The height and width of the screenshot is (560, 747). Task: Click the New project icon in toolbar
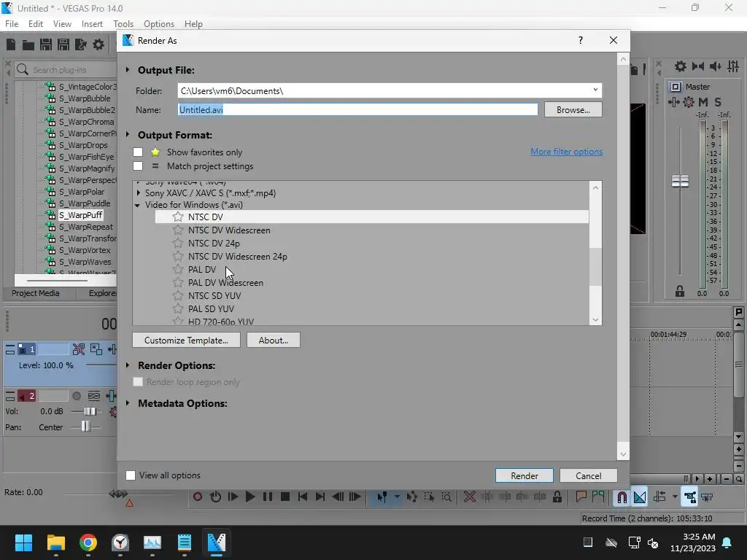pyautogui.click(x=11, y=44)
